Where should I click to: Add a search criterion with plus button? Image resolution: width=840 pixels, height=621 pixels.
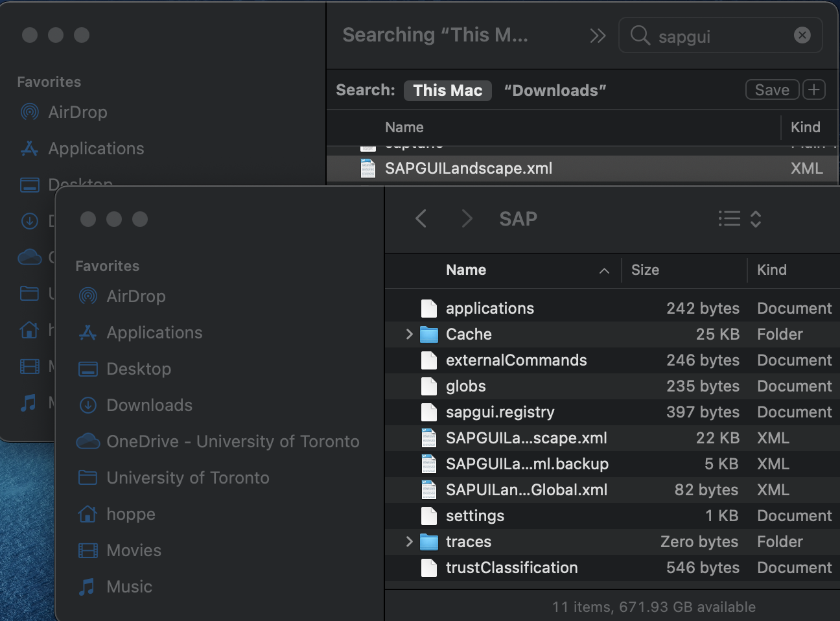pyautogui.click(x=814, y=89)
